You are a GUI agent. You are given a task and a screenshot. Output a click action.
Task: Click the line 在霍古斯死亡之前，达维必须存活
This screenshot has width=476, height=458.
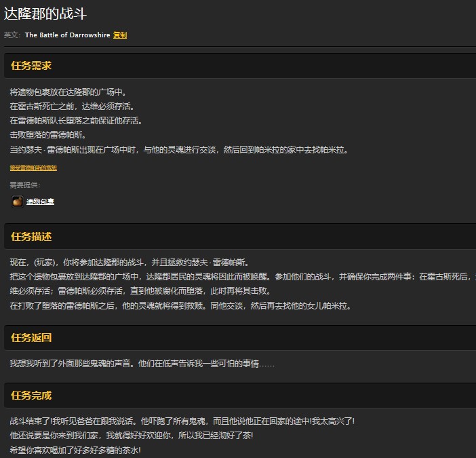tap(72, 107)
